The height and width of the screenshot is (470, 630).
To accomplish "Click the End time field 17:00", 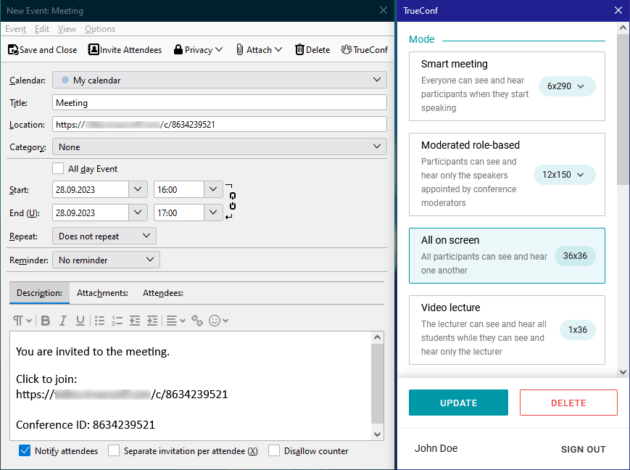I will 179,213.
